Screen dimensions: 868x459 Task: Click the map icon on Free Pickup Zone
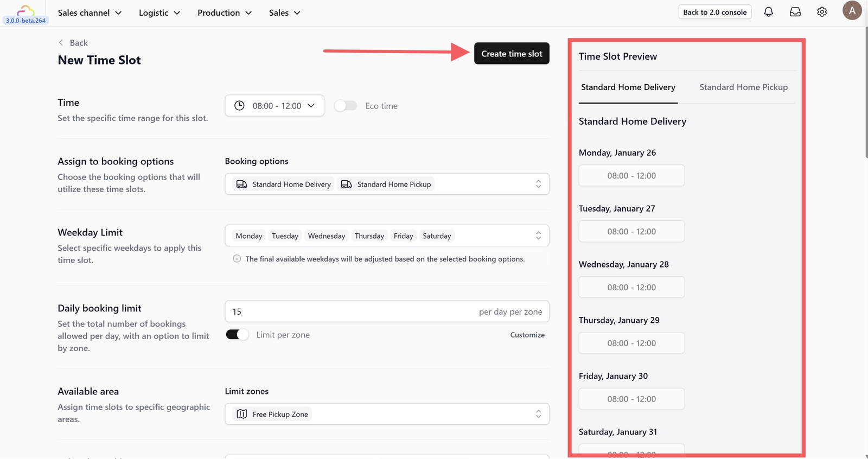click(242, 414)
